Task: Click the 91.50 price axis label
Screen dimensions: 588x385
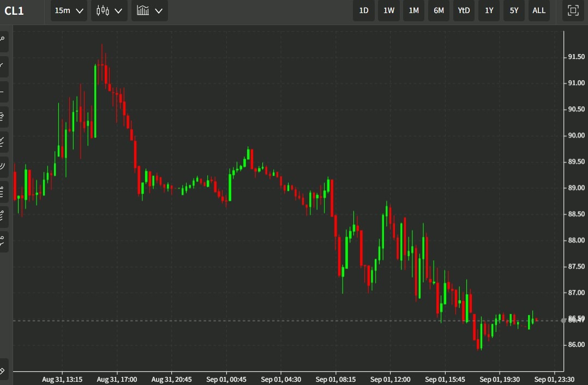Action: tap(577, 57)
